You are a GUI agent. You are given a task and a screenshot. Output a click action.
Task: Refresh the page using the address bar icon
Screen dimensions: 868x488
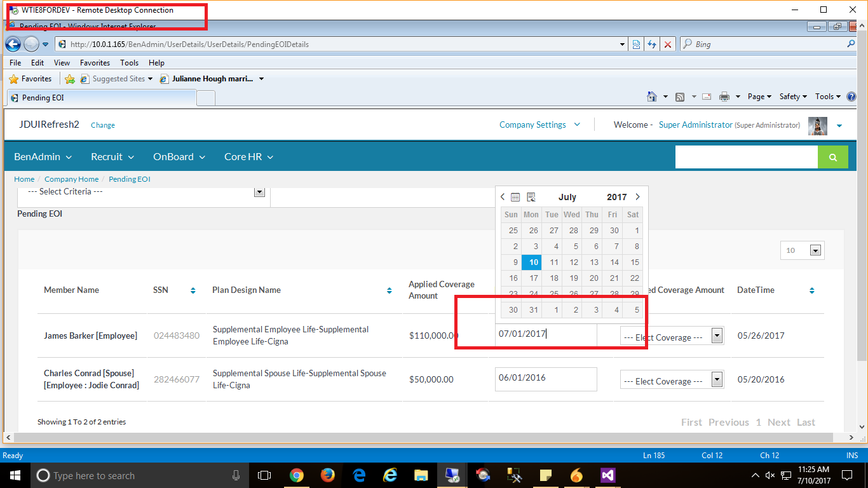point(652,44)
